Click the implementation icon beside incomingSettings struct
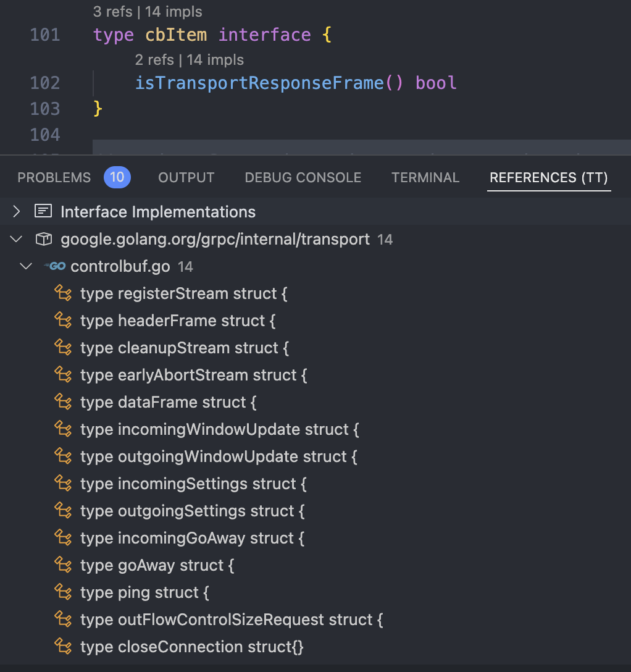This screenshot has height=672, width=631. tap(64, 484)
